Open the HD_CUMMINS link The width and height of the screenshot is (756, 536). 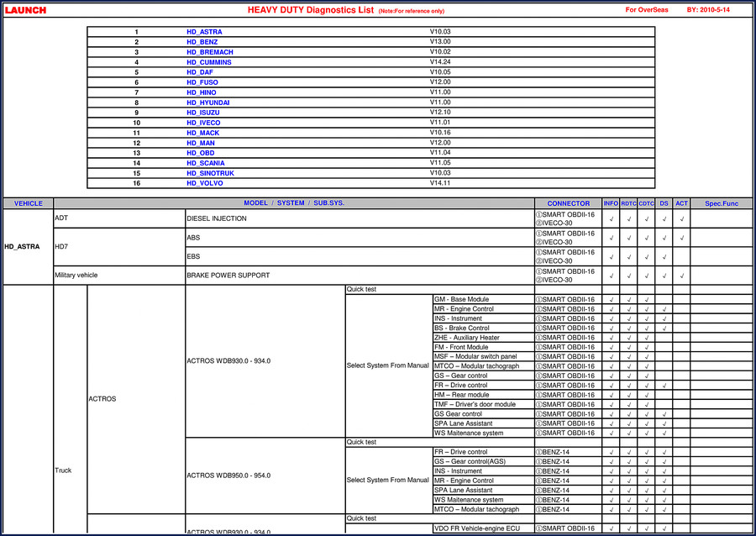pyautogui.click(x=209, y=62)
